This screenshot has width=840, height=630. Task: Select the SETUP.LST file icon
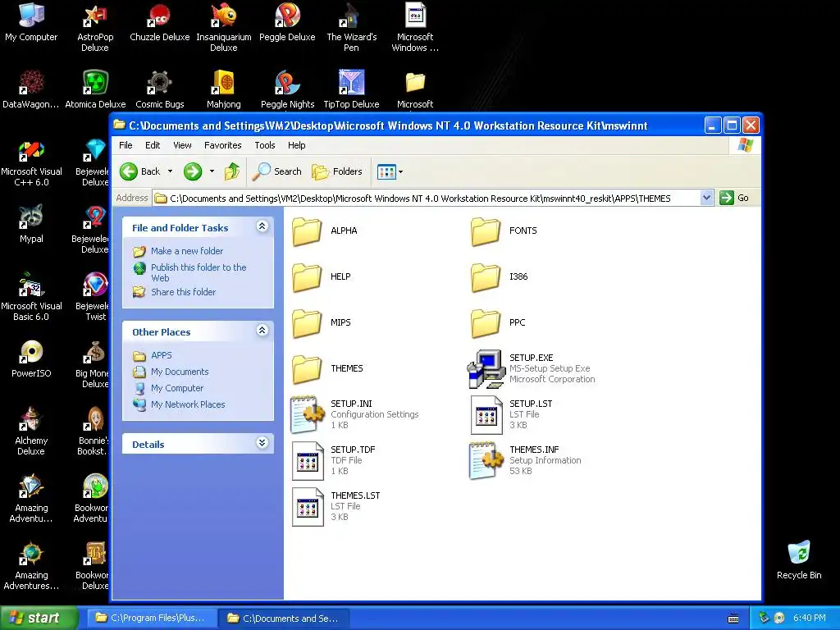(x=486, y=414)
